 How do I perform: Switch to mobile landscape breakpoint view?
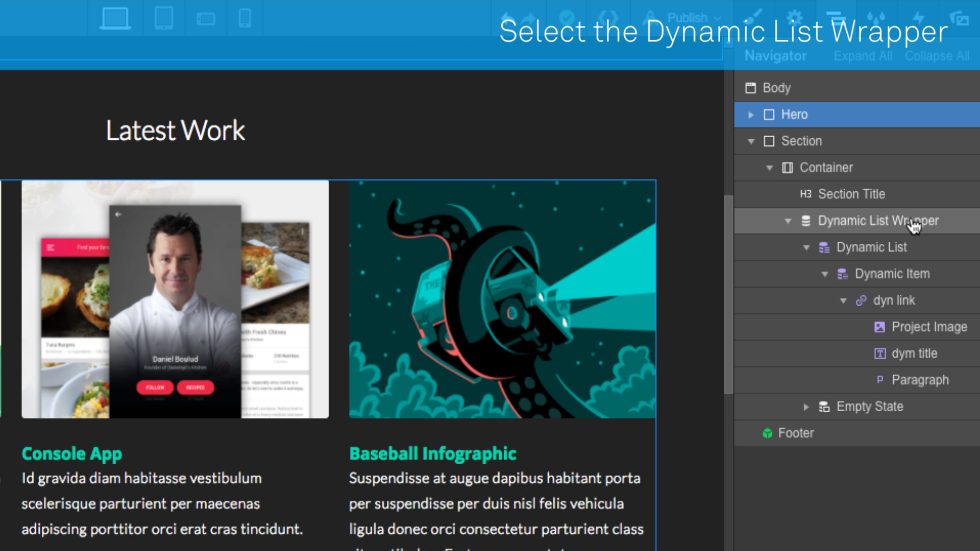click(206, 19)
